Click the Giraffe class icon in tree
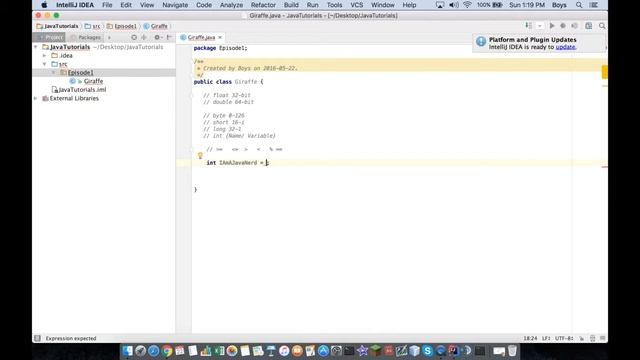The width and height of the screenshot is (640, 360). (73, 81)
